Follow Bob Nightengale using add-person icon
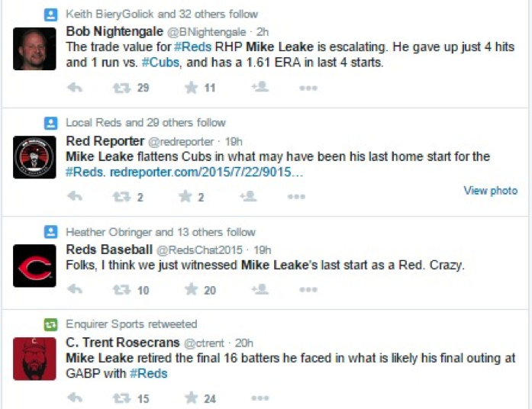This screenshot has width=532, height=409. [260, 87]
